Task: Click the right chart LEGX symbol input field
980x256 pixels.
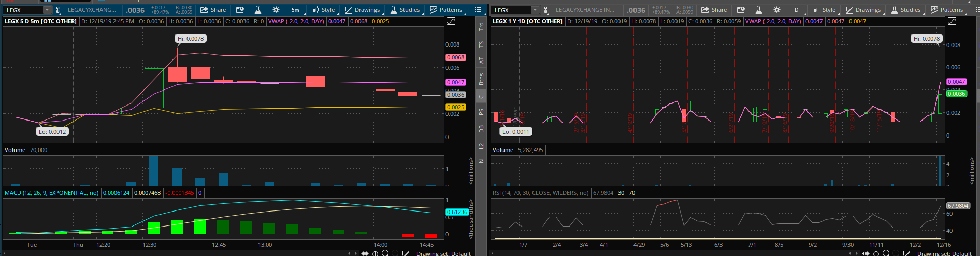Action: coord(511,10)
